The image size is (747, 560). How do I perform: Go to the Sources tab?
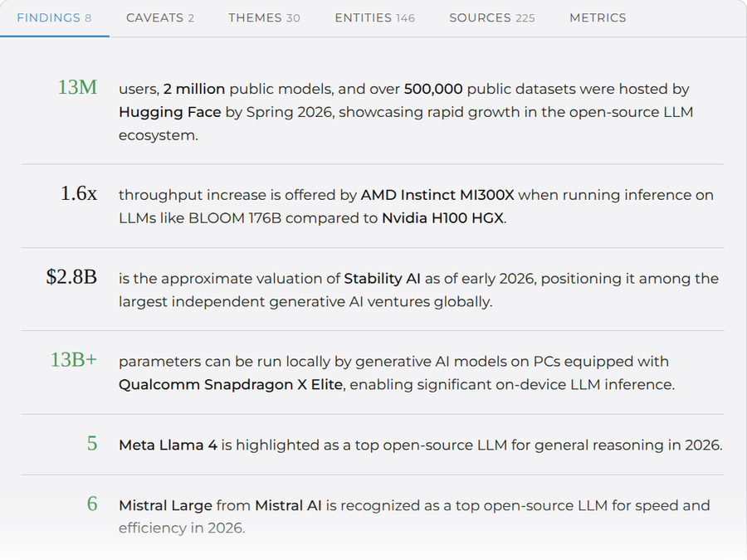(492, 18)
